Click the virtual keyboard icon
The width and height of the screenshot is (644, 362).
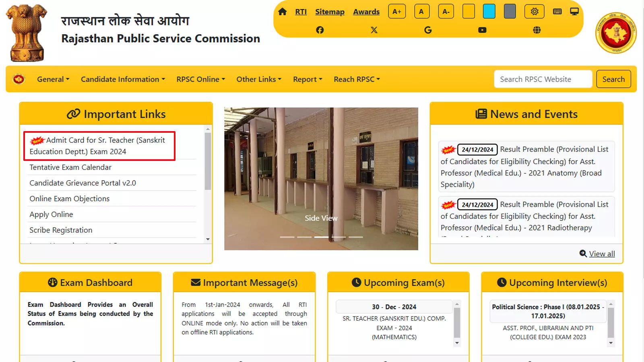pos(557,11)
